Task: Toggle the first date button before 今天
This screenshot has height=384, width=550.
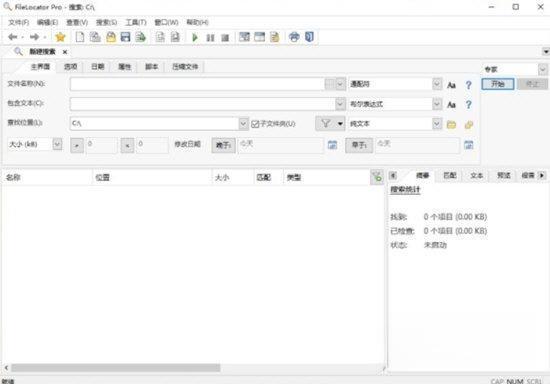Action: pos(223,145)
